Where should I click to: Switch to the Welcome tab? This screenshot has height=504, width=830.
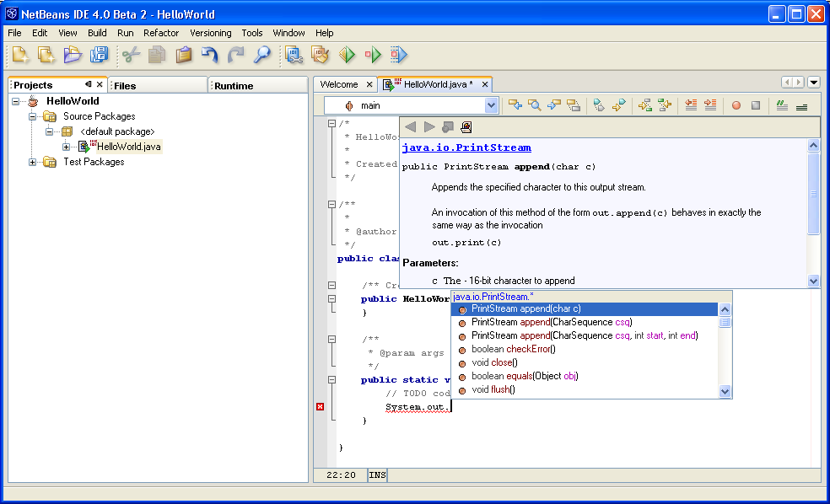tap(339, 84)
